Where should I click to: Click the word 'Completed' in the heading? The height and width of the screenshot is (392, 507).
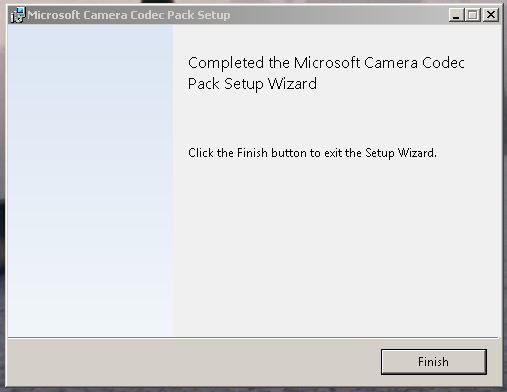coord(226,63)
